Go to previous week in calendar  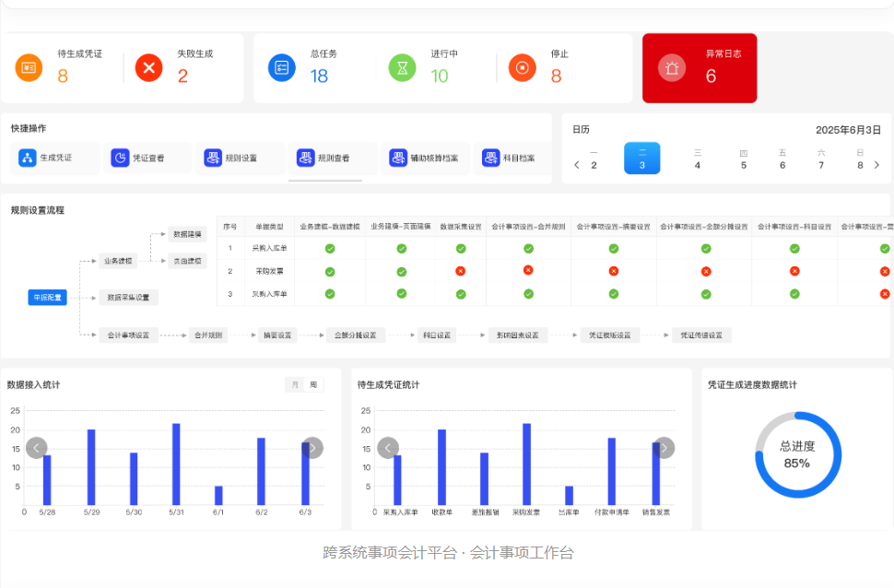(576, 165)
